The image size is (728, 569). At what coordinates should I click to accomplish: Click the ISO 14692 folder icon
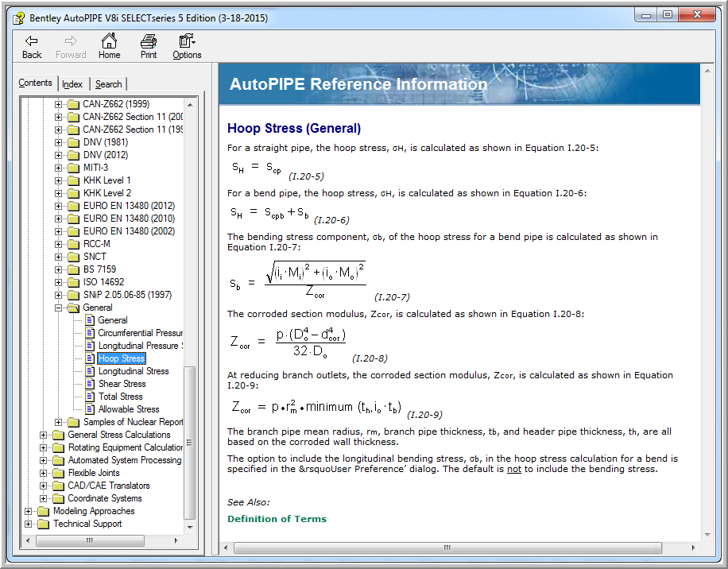[x=73, y=282]
